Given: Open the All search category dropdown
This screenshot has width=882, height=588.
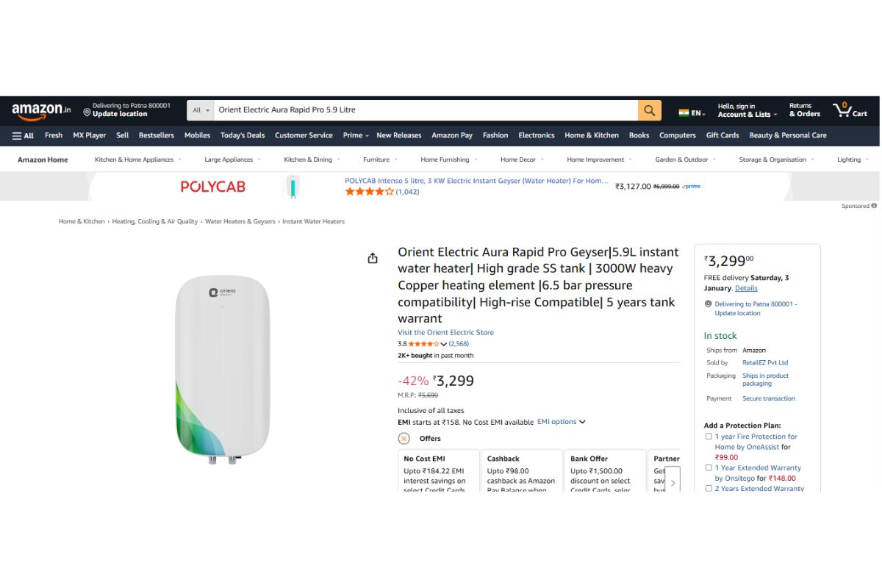Looking at the screenshot, I should click(x=201, y=110).
